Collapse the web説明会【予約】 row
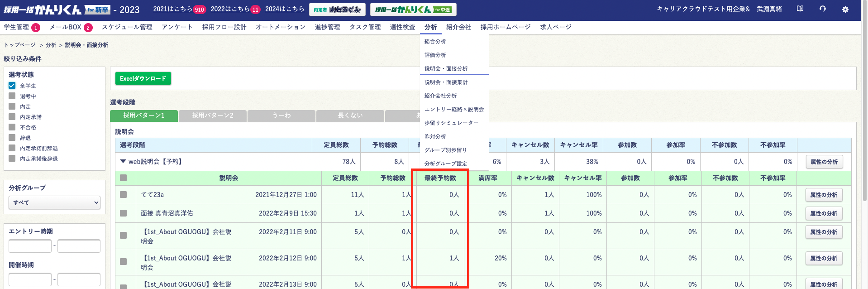The image size is (868, 289). pos(123,161)
